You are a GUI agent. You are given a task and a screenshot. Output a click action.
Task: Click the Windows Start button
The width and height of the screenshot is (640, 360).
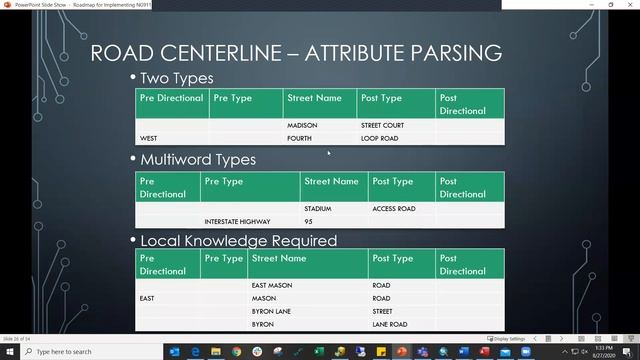[10, 351]
